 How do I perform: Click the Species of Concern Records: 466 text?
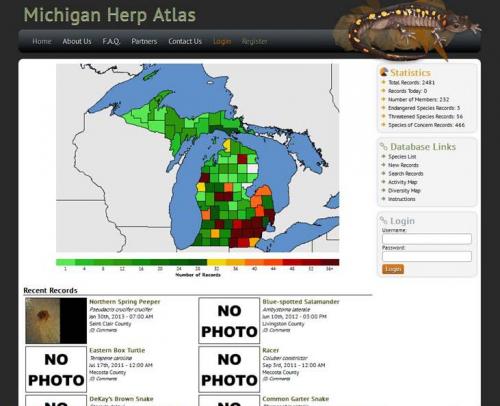pos(426,125)
